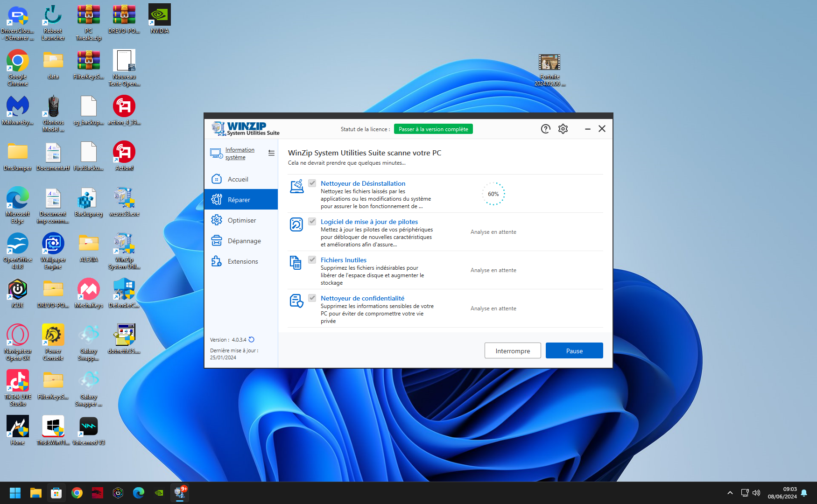Select the data folder on desktop
Viewport: 817px width, 504px height.
pos(53,65)
